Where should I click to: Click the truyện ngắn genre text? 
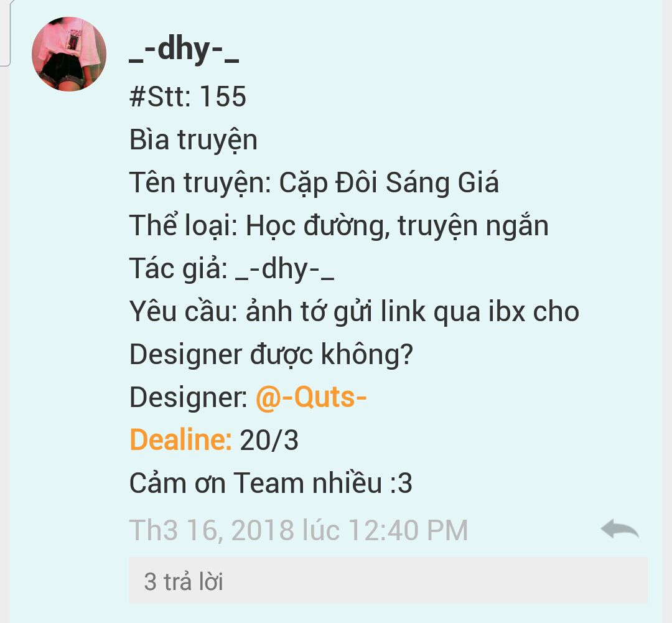tap(473, 227)
